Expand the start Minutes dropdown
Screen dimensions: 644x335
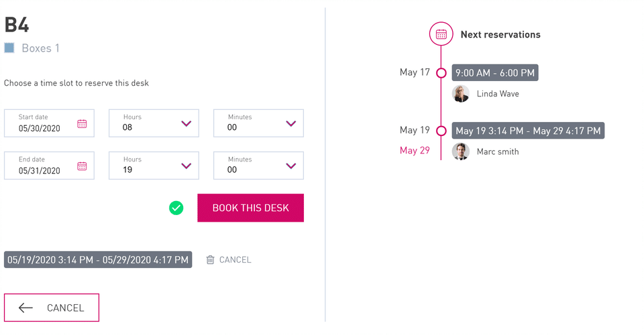point(290,123)
